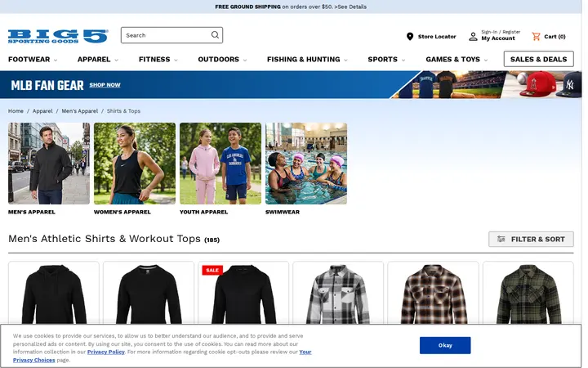Click the red SALE badge
Viewport: 588px width, 368px height.
coord(212,270)
